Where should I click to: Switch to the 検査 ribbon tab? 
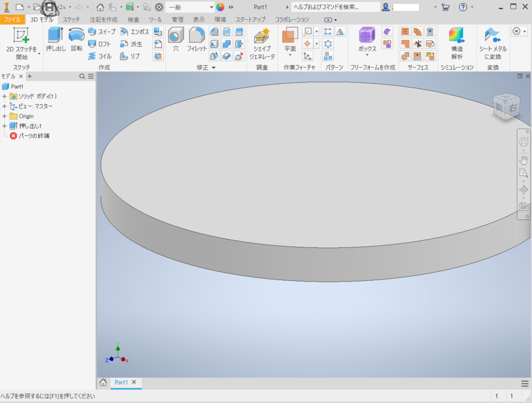tap(133, 20)
